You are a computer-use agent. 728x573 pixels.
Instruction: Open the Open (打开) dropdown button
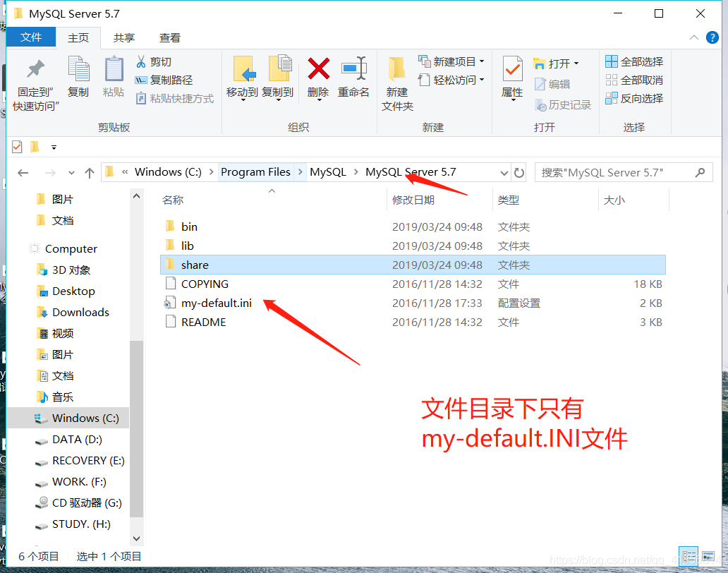[x=556, y=63]
